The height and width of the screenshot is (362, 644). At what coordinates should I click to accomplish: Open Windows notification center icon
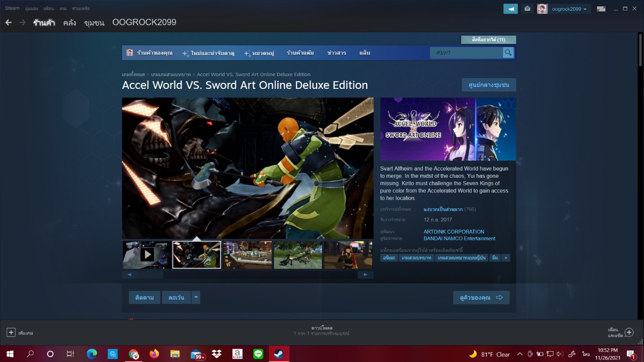coord(631,354)
